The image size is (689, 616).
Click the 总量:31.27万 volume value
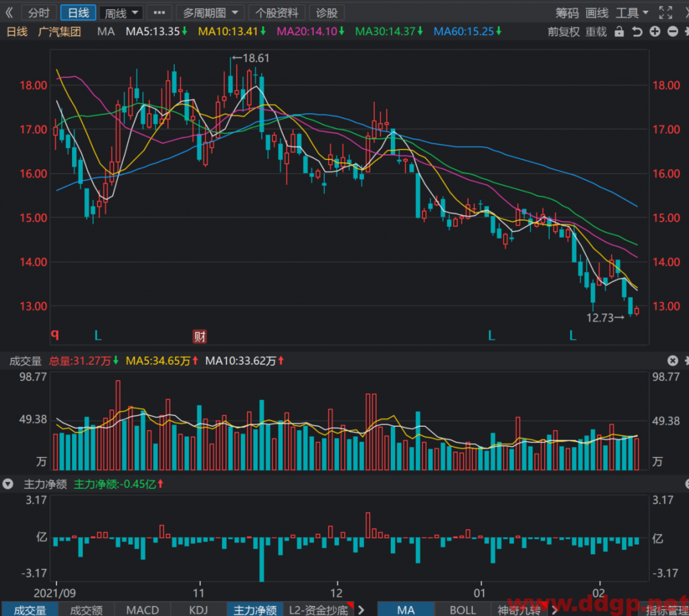pos(83,361)
